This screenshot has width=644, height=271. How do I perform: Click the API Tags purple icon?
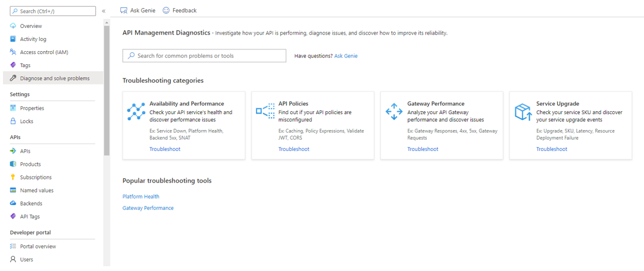[x=13, y=216]
